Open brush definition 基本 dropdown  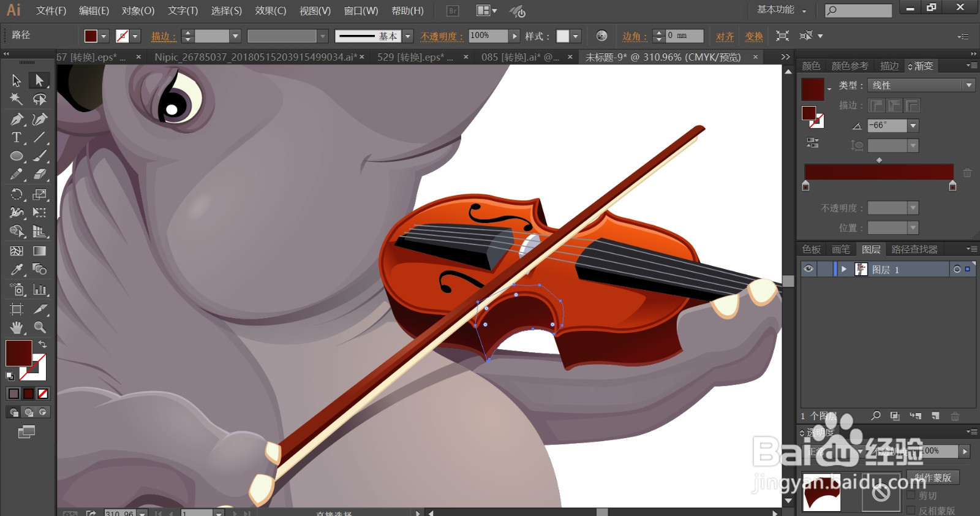pos(408,36)
